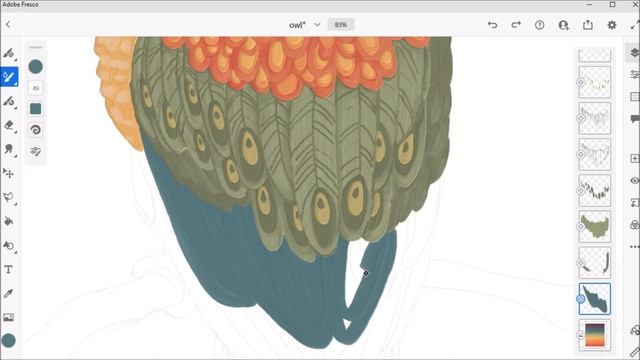Open the color picker at toolbar bottom
Viewport: 640px width, 360px height.
pos(9,340)
